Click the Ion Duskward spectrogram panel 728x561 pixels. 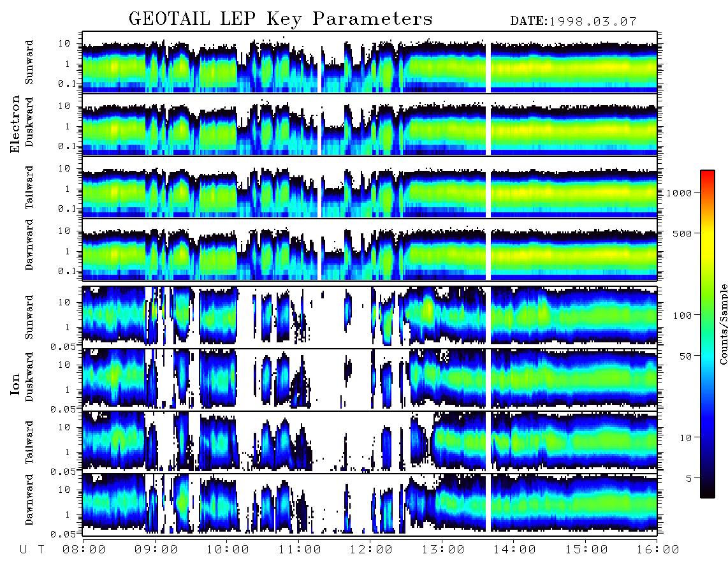370,379
